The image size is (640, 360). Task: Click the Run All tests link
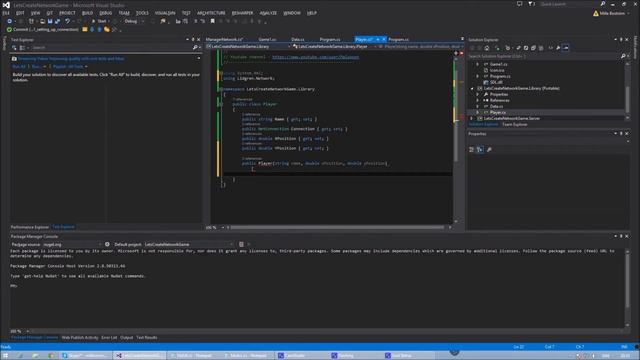click(19, 67)
